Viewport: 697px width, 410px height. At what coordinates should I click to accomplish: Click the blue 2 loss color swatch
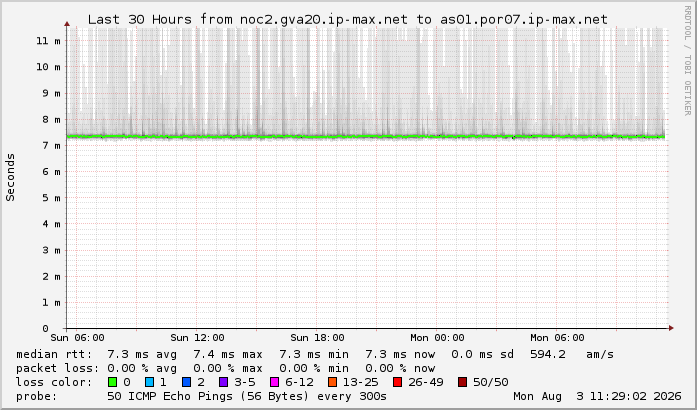tap(186, 382)
